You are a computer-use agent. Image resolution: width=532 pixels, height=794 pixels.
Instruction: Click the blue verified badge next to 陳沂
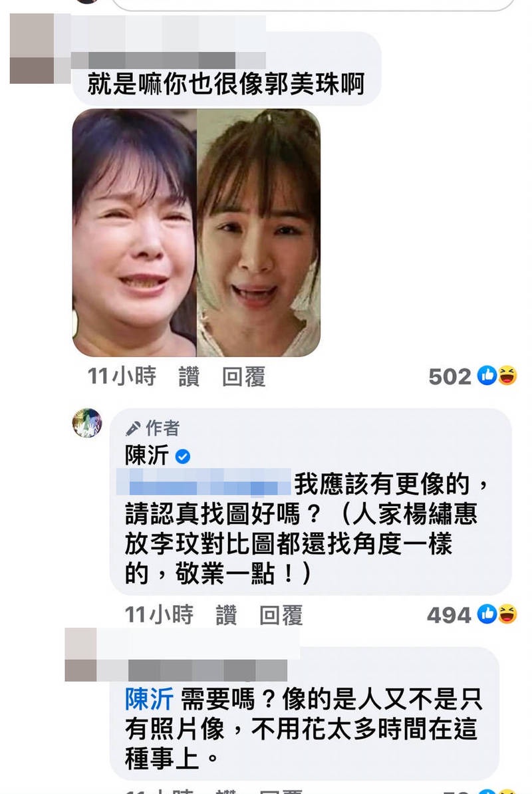182,457
